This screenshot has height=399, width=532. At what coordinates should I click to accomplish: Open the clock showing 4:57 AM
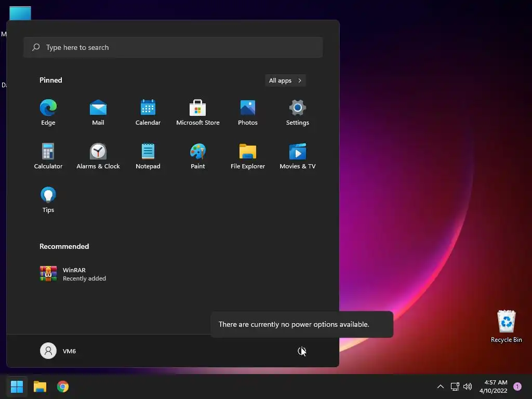(x=494, y=387)
